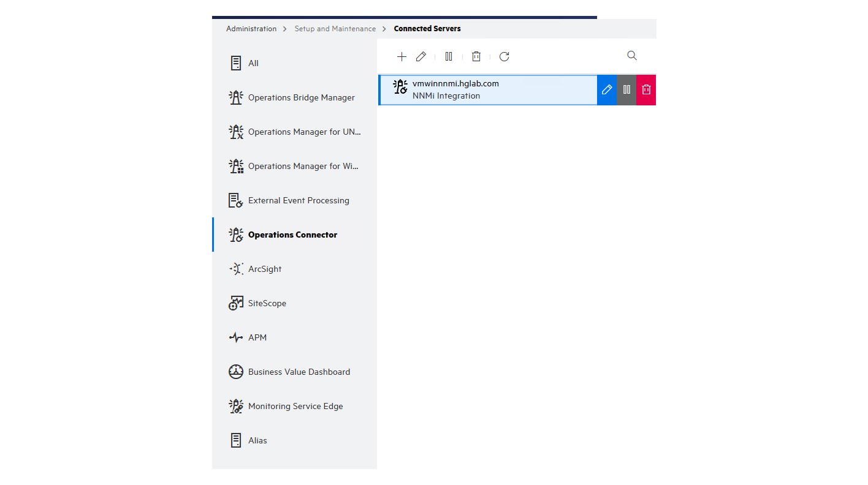Select Operations Bridge Manager category
The height and width of the screenshot is (485, 868).
tap(295, 97)
